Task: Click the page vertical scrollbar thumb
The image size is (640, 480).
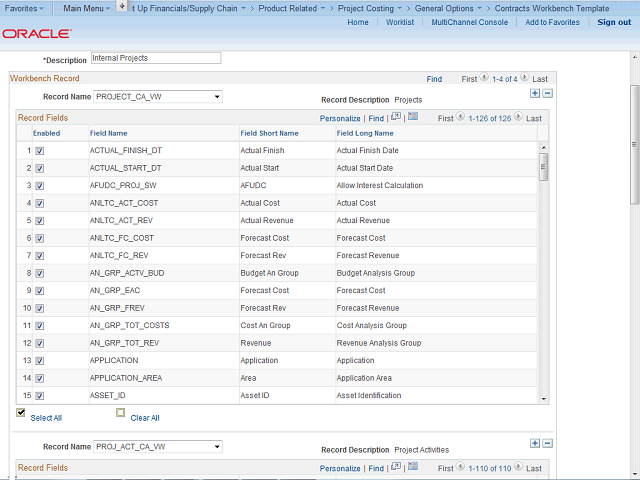Action: coord(634,144)
